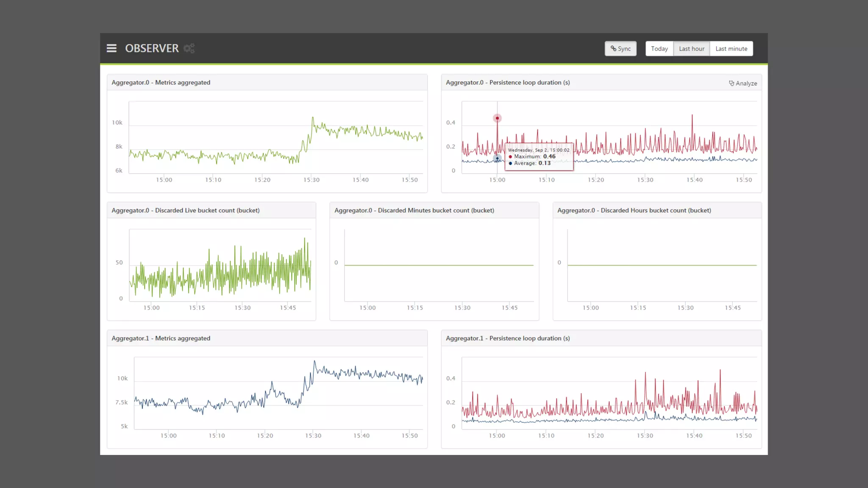Viewport: 868px width, 488px height.
Task: Click Aggregator.0 Metrics aggregated panel header
Action: pos(161,83)
